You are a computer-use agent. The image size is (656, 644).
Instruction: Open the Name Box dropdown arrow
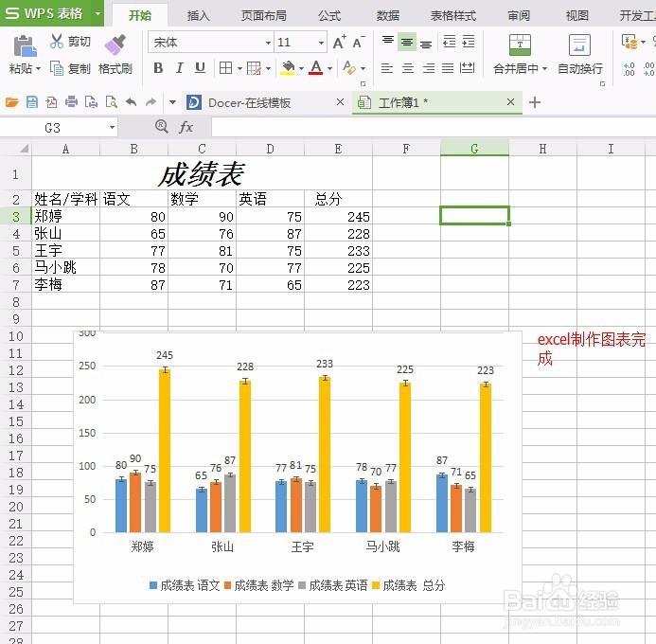(112, 127)
